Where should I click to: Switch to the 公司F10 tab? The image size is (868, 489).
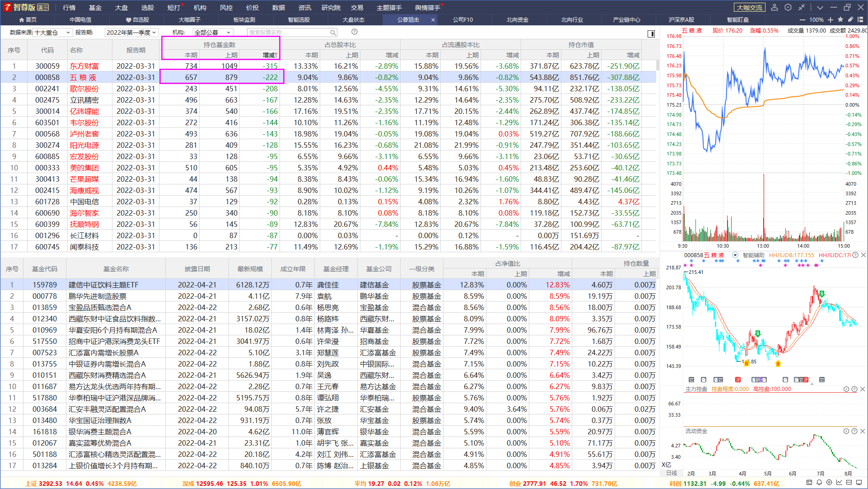pos(463,20)
